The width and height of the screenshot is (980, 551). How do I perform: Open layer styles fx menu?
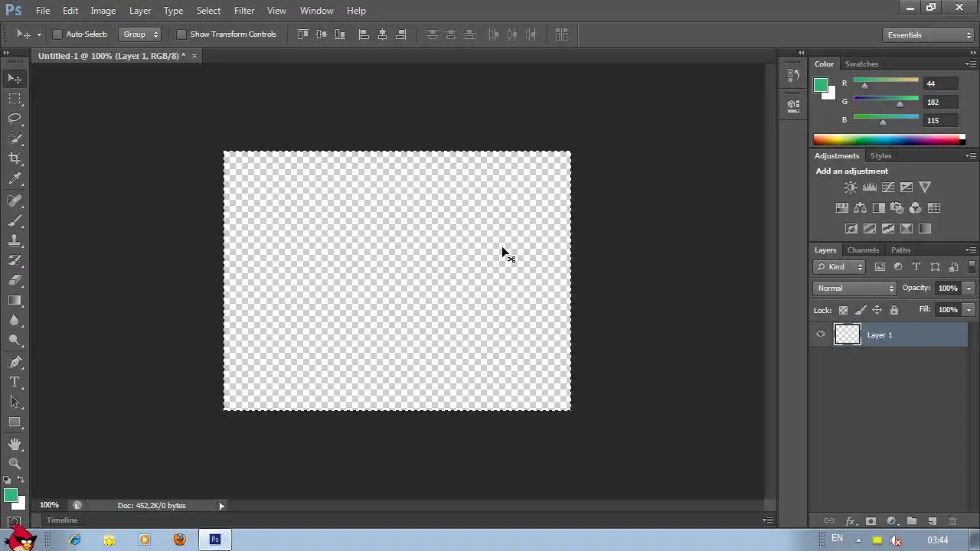[x=850, y=521]
